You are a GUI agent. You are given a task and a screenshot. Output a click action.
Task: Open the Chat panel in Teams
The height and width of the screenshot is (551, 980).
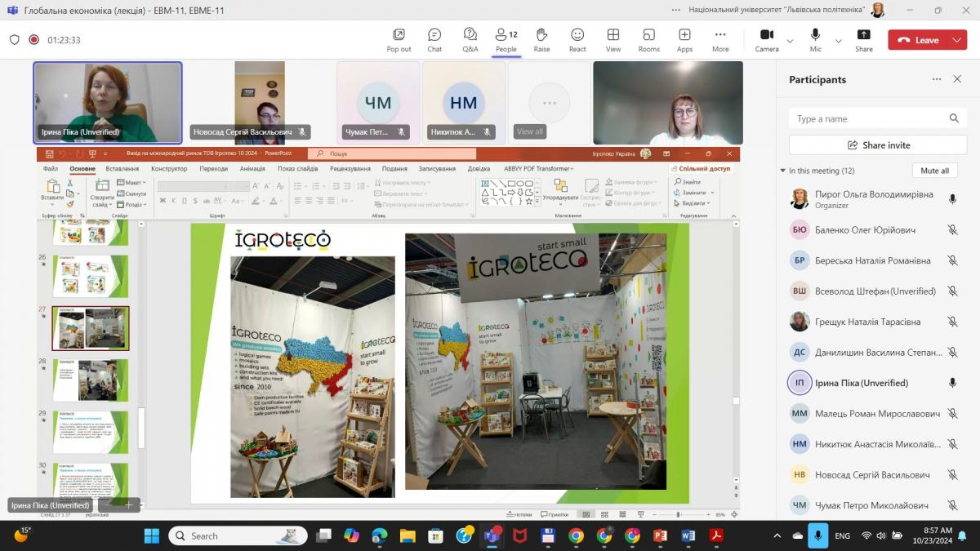[x=434, y=39]
